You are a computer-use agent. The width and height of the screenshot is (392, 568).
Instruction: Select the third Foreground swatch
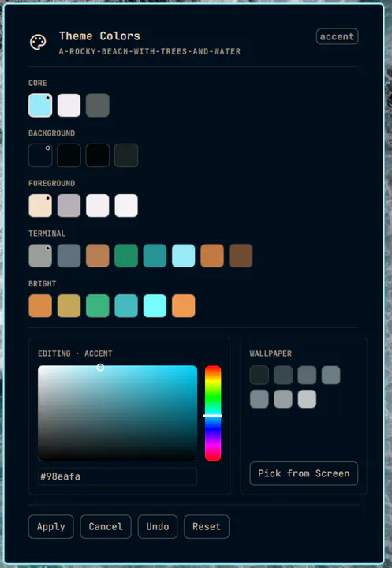[x=98, y=206]
